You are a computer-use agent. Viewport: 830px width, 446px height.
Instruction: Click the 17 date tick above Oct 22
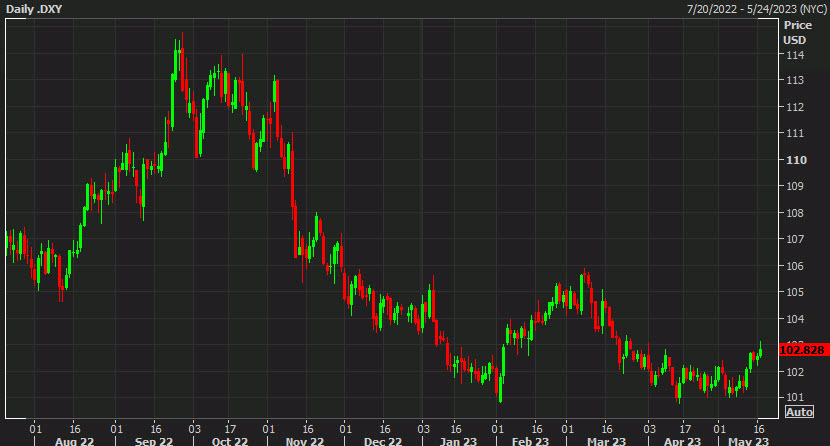pos(230,429)
